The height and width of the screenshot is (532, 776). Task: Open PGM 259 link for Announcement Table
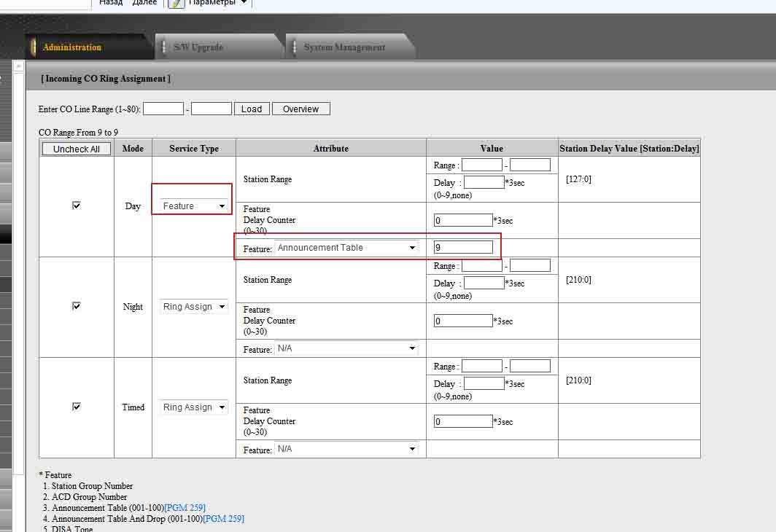(185, 508)
